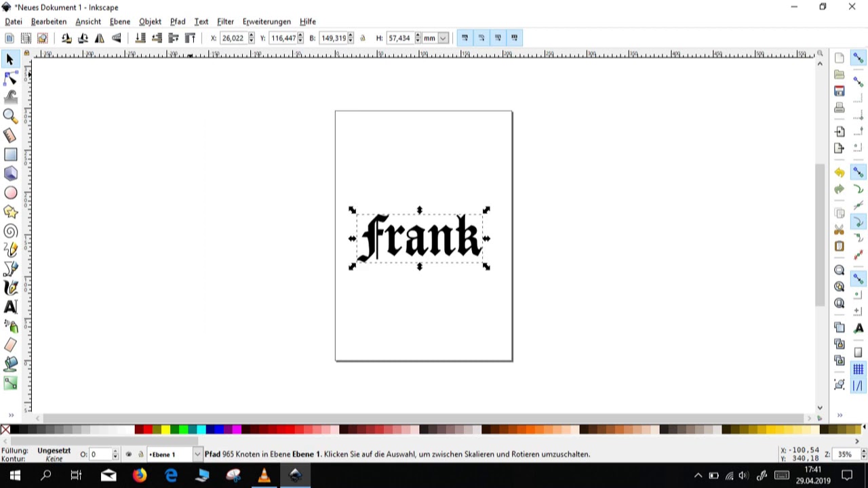
Task: Choose the Pencil freehand tool
Action: [x=10, y=250]
